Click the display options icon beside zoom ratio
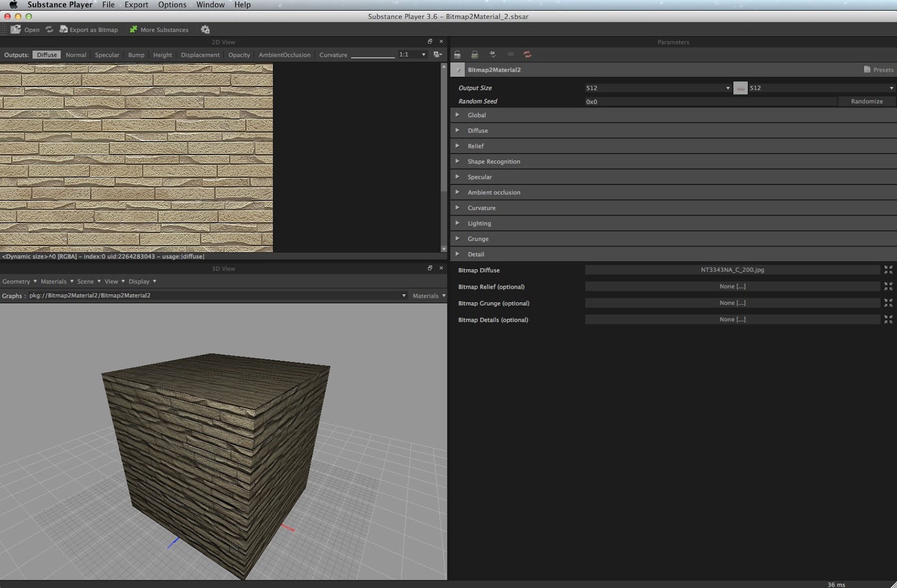The width and height of the screenshot is (897, 588). (437, 54)
